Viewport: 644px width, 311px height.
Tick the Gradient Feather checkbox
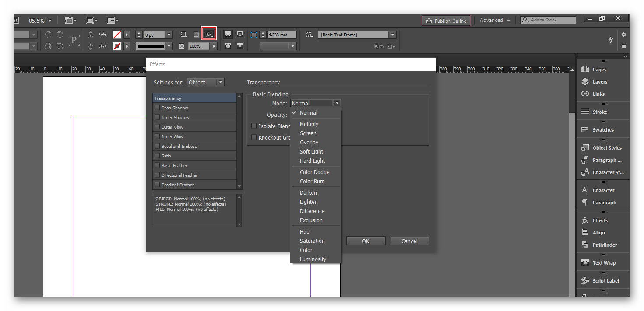click(x=157, y=185)
